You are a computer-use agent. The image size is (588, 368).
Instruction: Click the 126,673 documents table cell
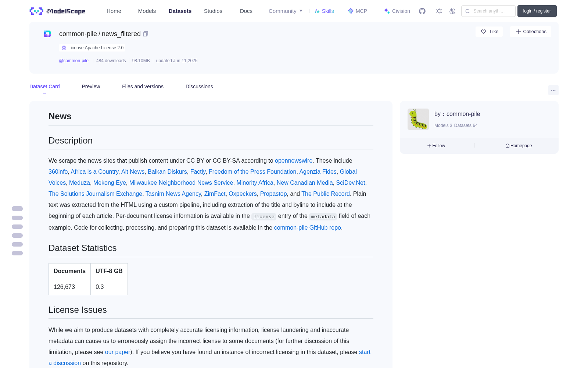click(x=69, y=287)
